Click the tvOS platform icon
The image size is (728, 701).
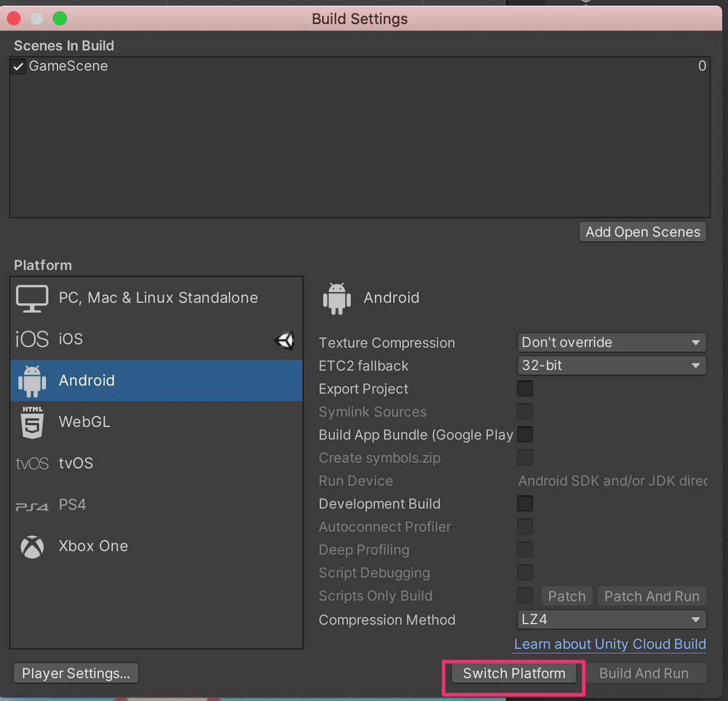point(32,463)
